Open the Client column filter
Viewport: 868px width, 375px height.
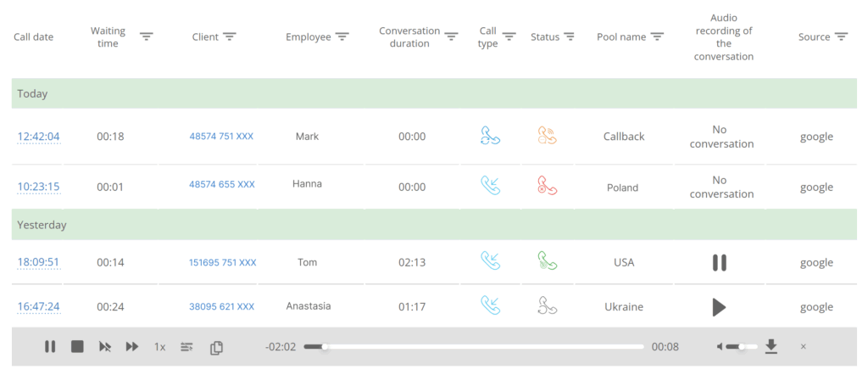230,36
